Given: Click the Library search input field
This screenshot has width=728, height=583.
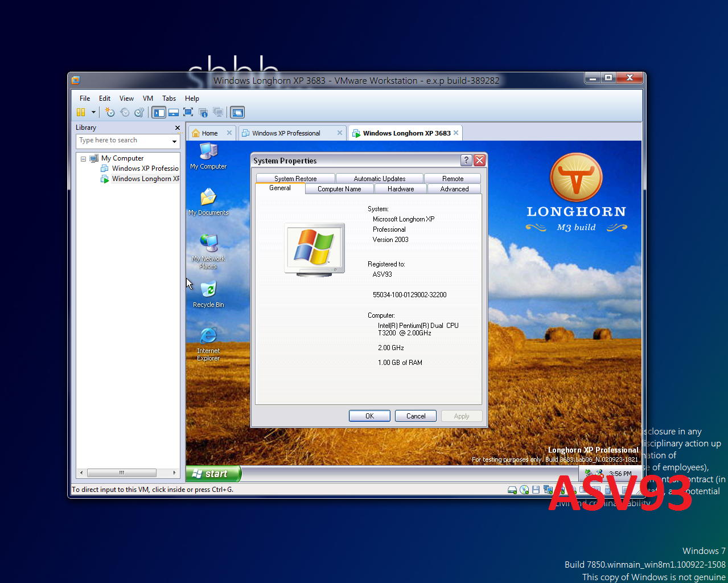Looking at the screenshot, I should coord(122,141).
